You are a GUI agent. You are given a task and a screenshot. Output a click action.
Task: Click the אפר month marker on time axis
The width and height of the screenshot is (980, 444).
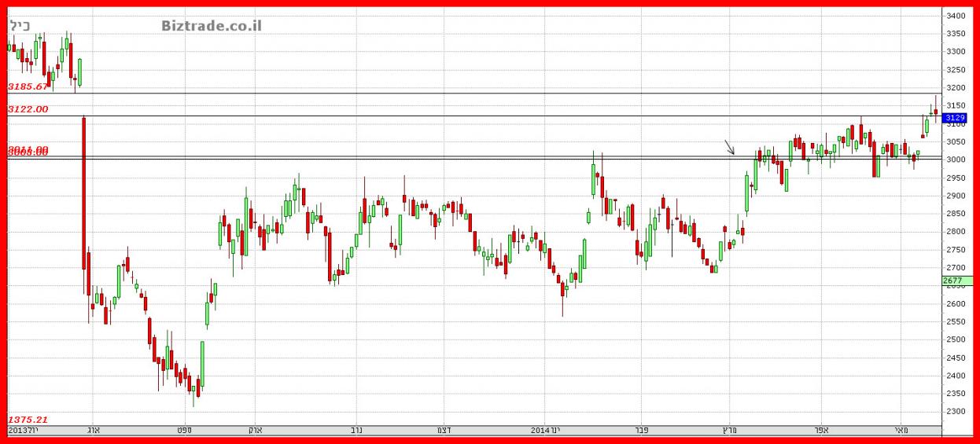pyautogui.click(x=821, y=430)
